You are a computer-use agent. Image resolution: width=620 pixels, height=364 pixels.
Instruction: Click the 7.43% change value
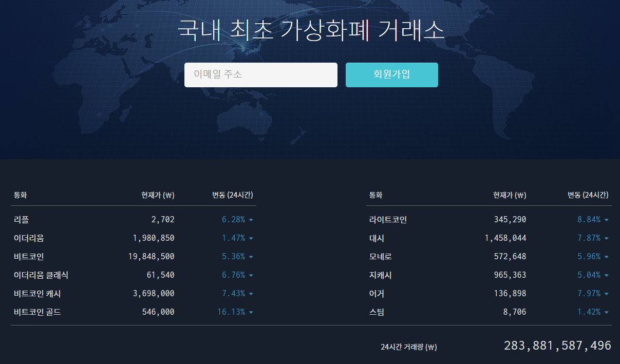click(x=234, y=294)
